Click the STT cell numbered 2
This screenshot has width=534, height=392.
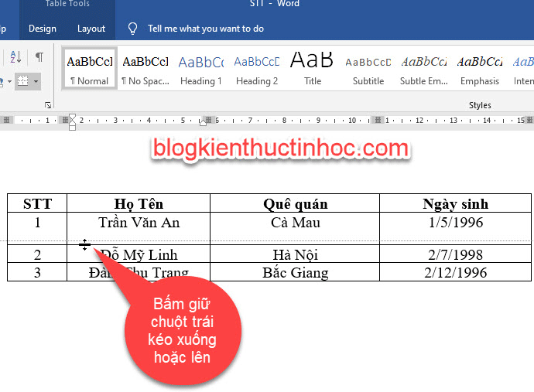(37, 254)
